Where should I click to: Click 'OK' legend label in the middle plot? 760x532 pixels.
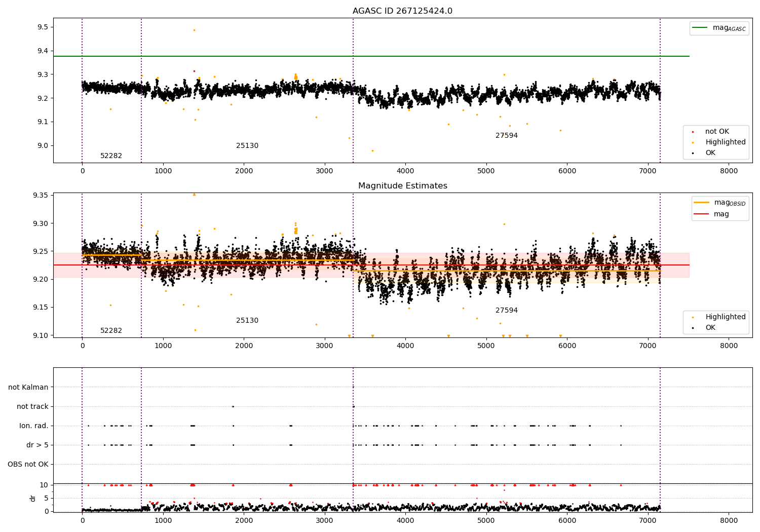[x=710, y=328]
